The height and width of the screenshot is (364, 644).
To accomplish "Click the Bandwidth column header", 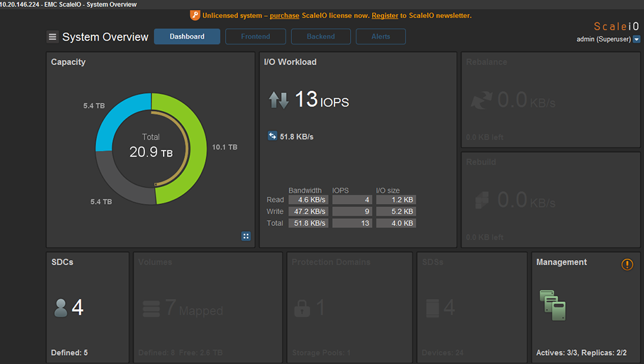I will [x=305, y=190].
